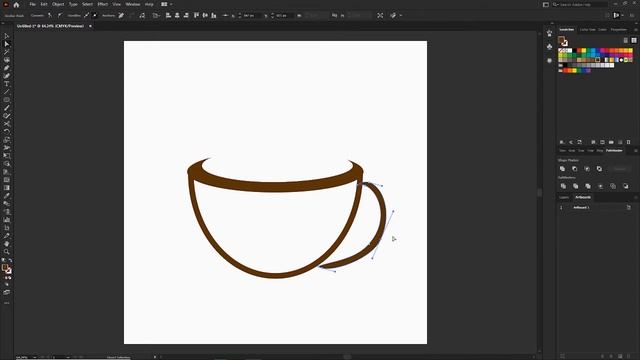Click the Exclude shape mode icon
640x360 pixels.
pyautogui.click(x=599, y=169)
